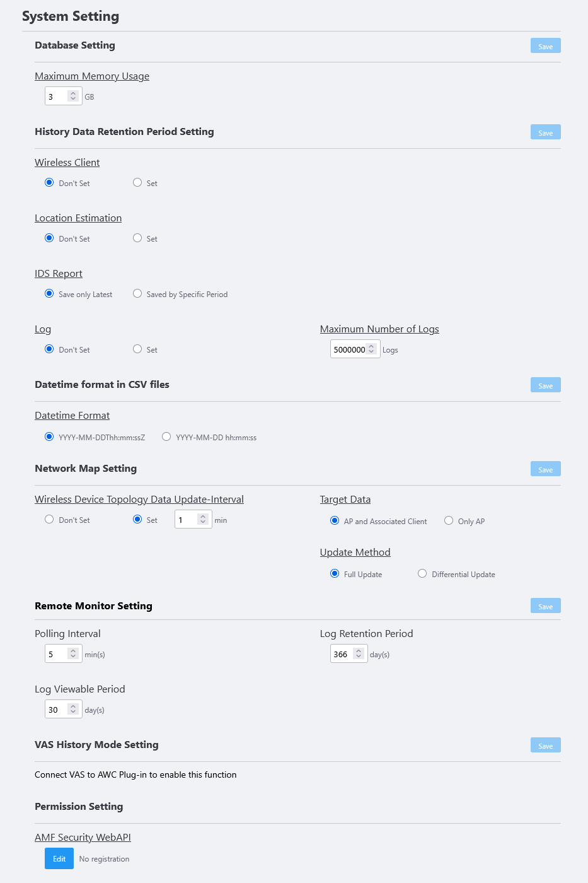Save History Data Retention Period Setting
The width and height of the screenshot is (588, 883).
pyautogui.click(x=545, y=132)
